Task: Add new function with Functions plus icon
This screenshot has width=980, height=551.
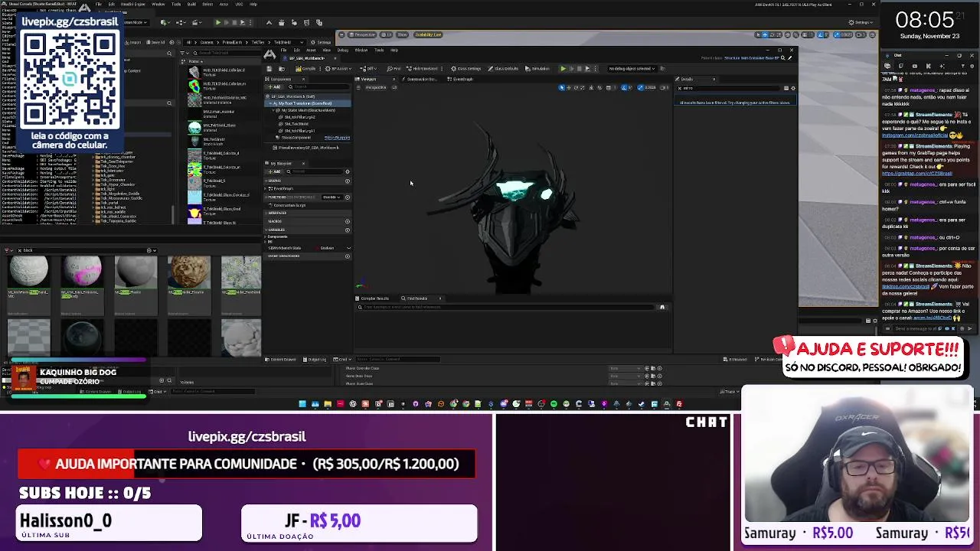Action: [348, 197]
